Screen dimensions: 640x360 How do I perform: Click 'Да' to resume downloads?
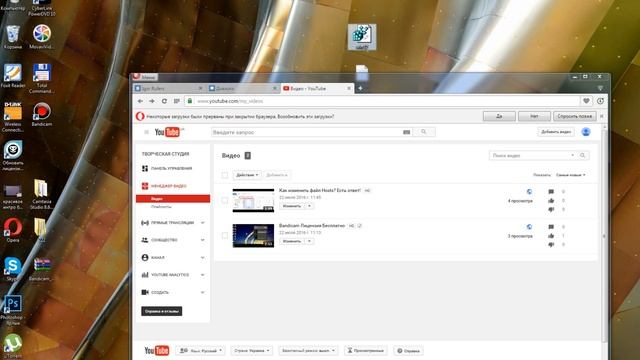click(499, 116)
